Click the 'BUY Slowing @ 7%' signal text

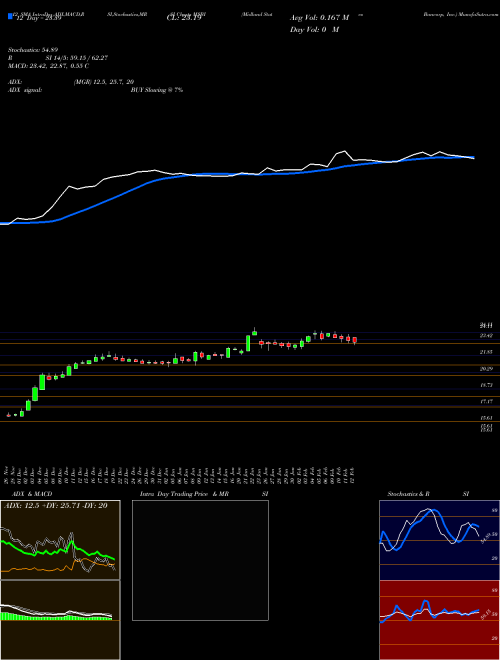[x=157, y=90]
